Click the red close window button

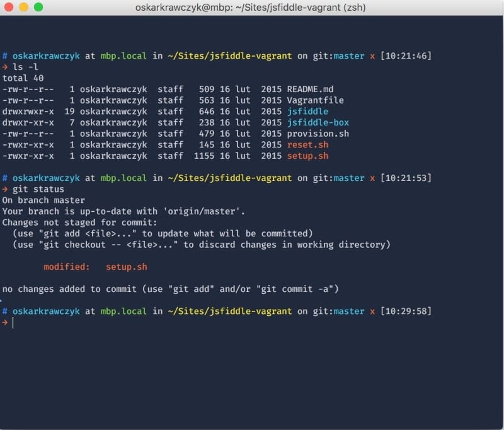9,8
